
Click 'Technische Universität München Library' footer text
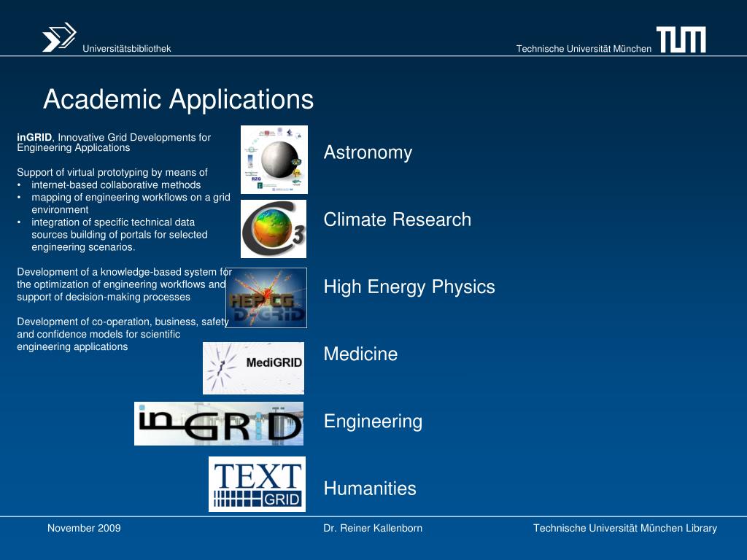625,528
